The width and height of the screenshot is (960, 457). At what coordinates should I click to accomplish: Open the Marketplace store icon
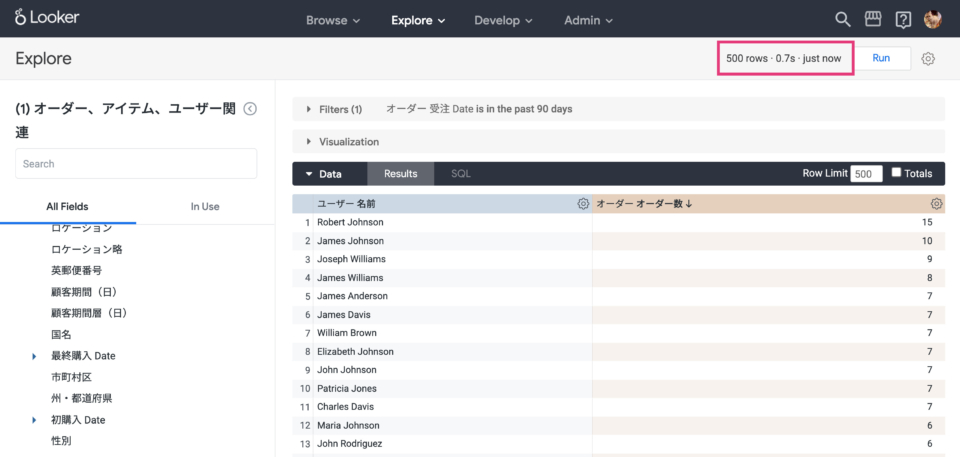[x=872, y=20]
